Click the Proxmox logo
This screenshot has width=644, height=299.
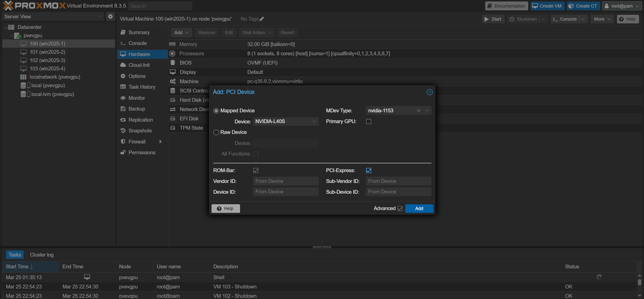tap(34, 6)
